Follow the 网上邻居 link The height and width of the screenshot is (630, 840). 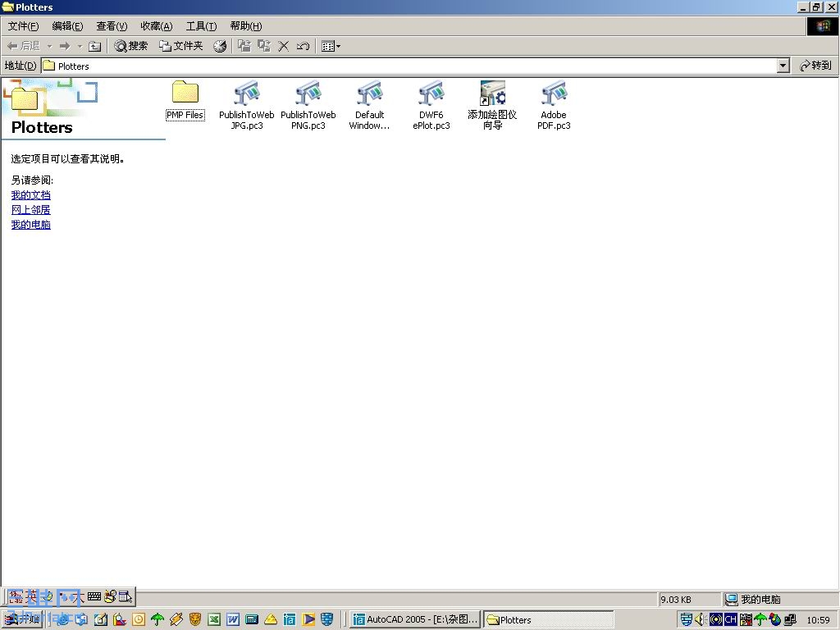click(x=30, y=210)
